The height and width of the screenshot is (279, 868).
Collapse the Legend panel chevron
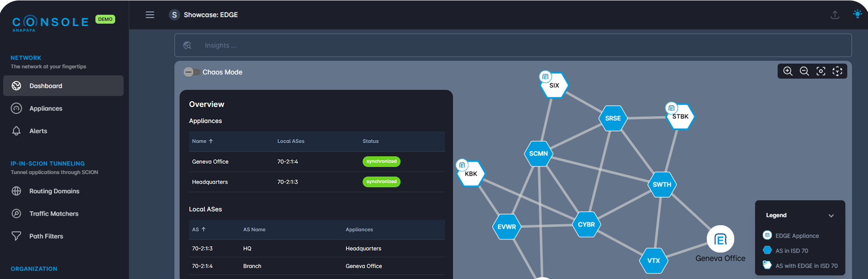[x=831, y=216]
